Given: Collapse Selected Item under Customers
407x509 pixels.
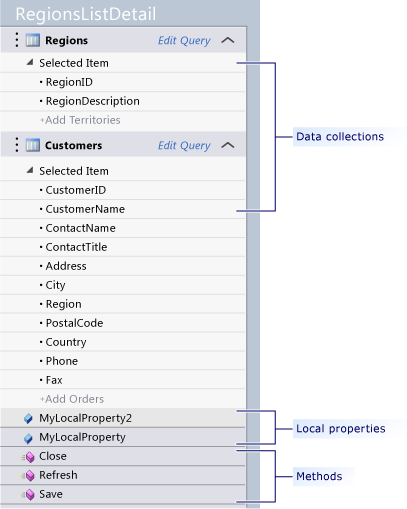Looking at the screenshot, I should (30, 170).
